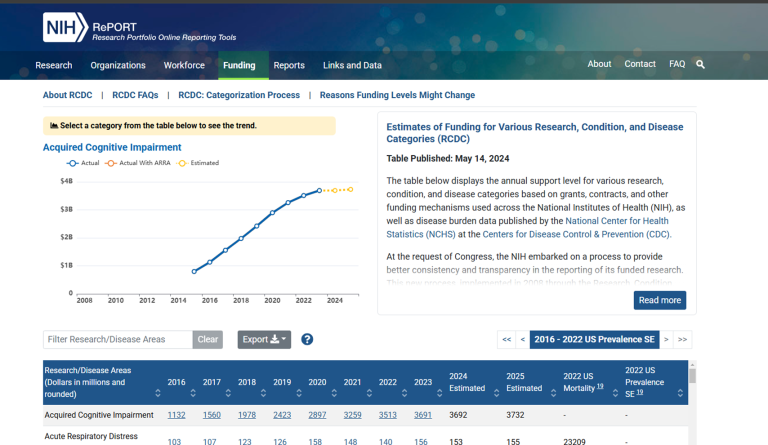Screen dimensions: 768x445
Task: Open footnote 19 on US Mortality header
Action: [x=600, y=386]
